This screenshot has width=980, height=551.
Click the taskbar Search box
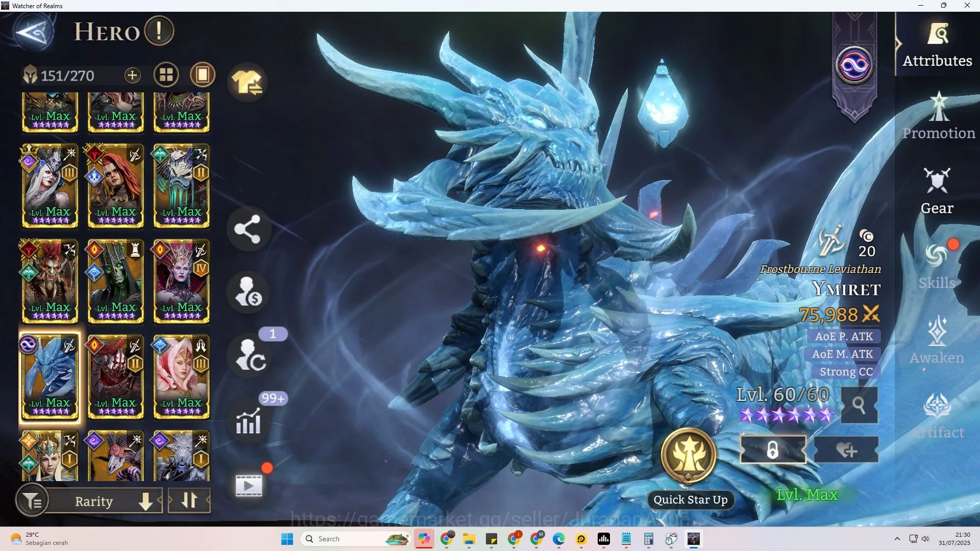point(356,539)
